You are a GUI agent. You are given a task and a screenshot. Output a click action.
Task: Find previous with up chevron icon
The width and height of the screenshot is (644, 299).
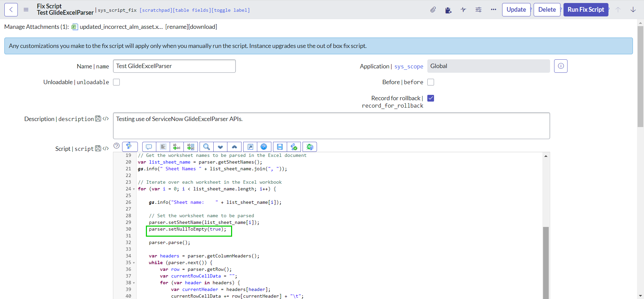coord(234,147)
